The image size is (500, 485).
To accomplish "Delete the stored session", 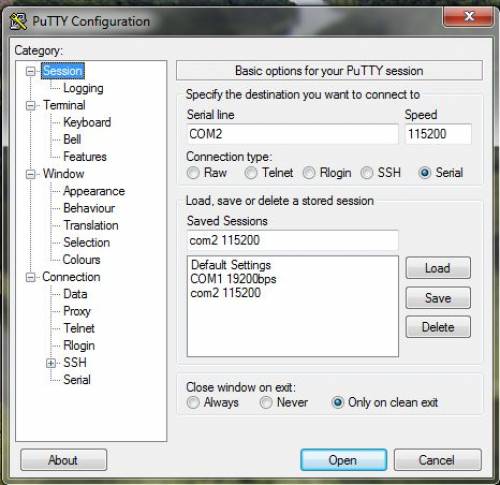I will (438, 327).
